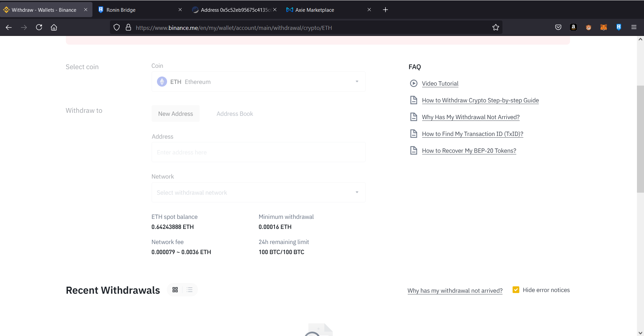Viewport: 644px width, 336px height.
Task: Click the Recent Withdrawals heading
Action: [x=113, y=290]
